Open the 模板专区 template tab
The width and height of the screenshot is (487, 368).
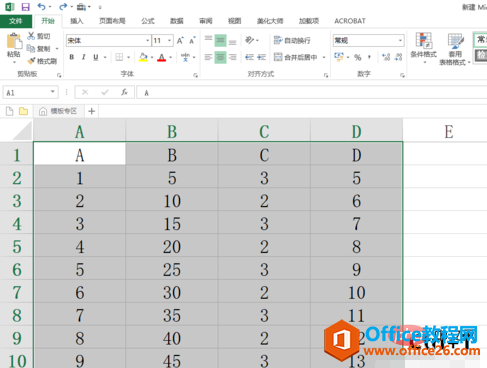[x=58, y=111]
